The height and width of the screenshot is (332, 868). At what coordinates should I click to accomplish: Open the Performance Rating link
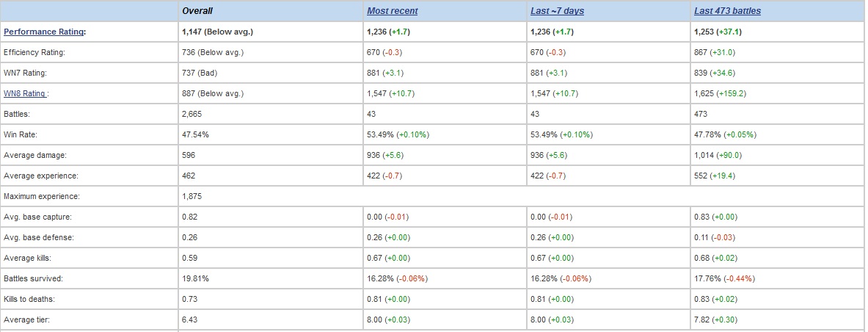click(x=44, y=32)
